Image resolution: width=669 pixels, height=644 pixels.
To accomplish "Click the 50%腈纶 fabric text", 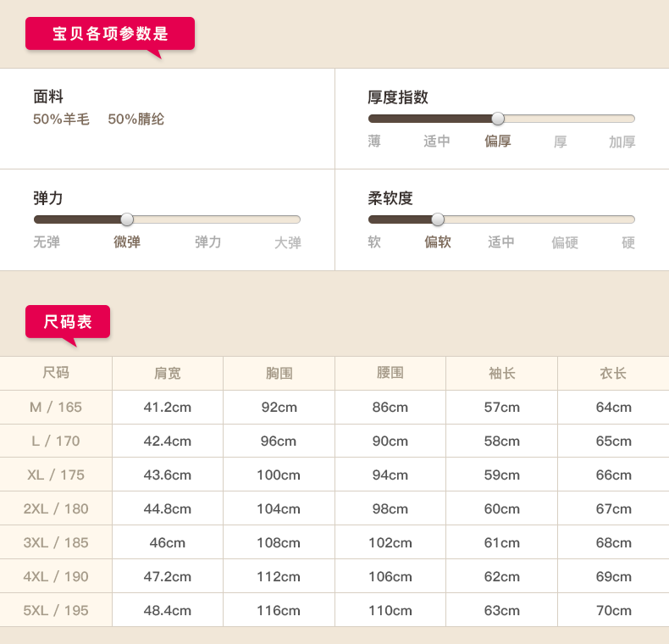I will pos(135,119).
